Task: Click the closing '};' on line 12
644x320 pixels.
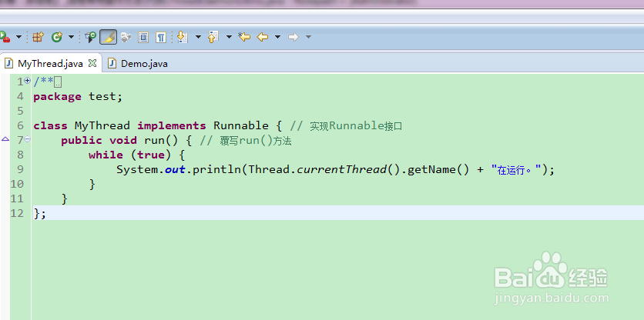Action: (x=40, y=214)
